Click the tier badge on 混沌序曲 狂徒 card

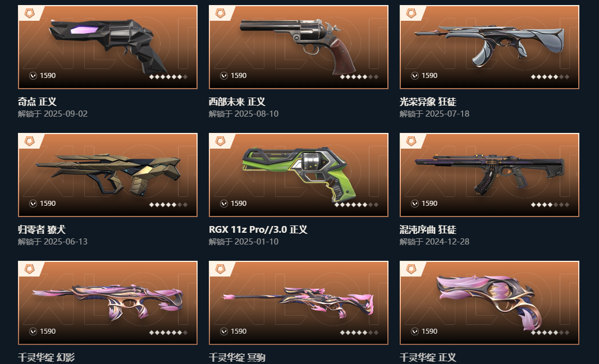tap(411, 141)
